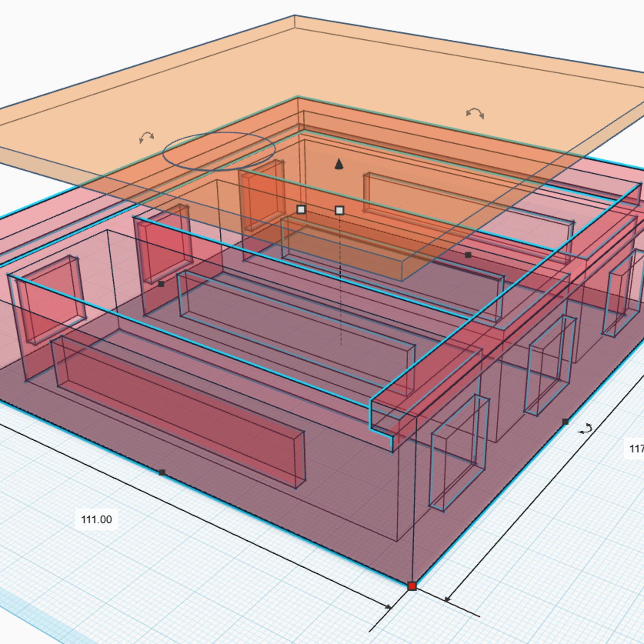Click the white square handle left of the dashed line
The height and width of the screenshot is (644, 644).
[x=301, y=210]
